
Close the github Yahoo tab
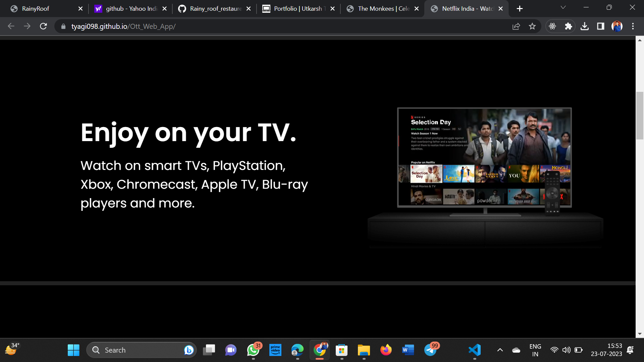point(164,9)
